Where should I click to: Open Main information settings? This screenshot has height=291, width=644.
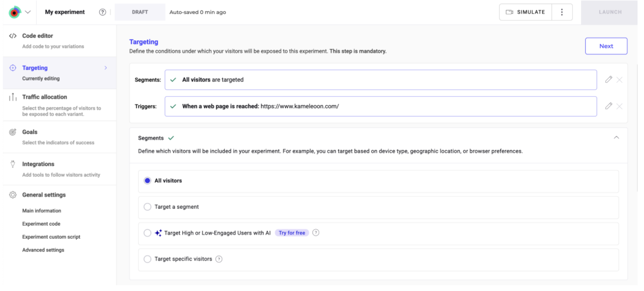coord(42,211)
